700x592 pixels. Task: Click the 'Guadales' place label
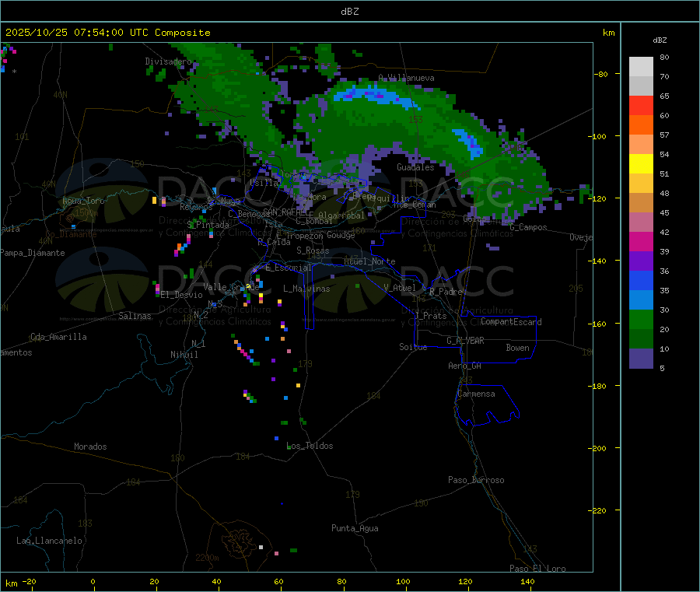tap(415, 167)
